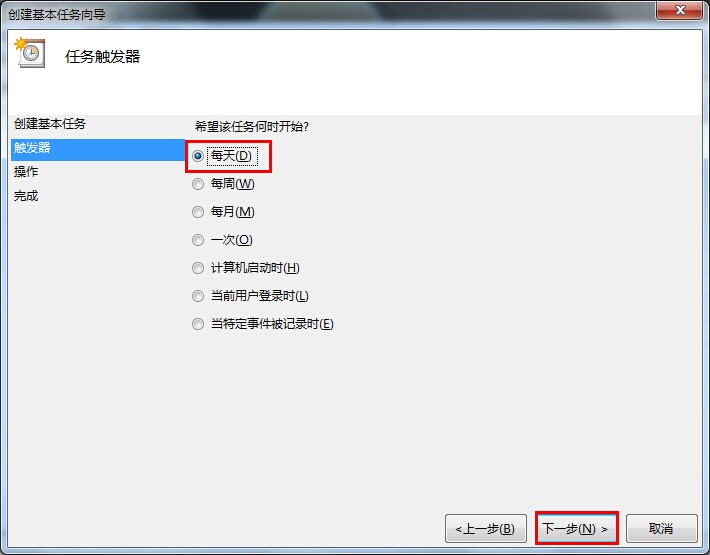Go back with 上一步(B) button
Image resolution: width=710 pixels, height=555 pixels.
pyautogui.click(x=486, y=528)
